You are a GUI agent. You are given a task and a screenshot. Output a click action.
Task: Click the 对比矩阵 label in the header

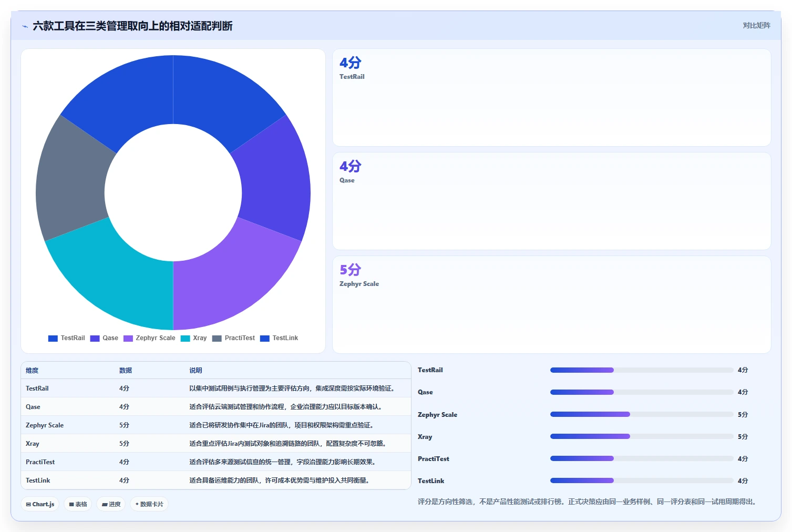tap(756, 25)
